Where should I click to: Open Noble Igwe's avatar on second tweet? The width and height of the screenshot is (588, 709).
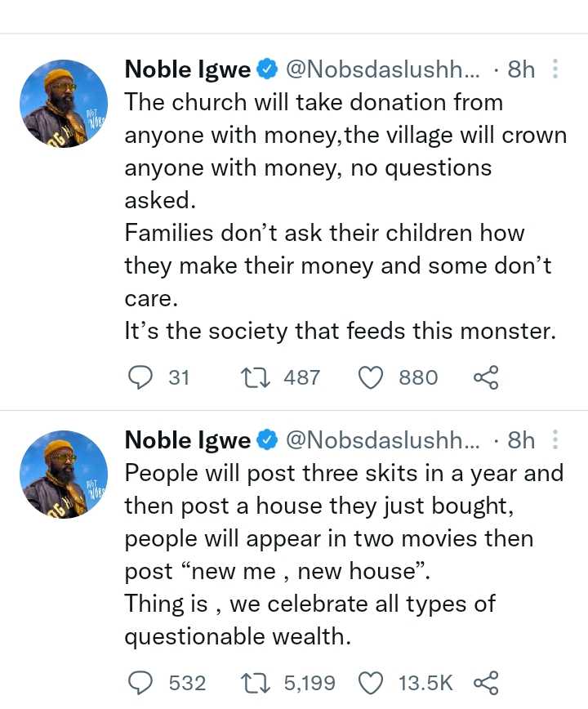click(x=63, y=475)
